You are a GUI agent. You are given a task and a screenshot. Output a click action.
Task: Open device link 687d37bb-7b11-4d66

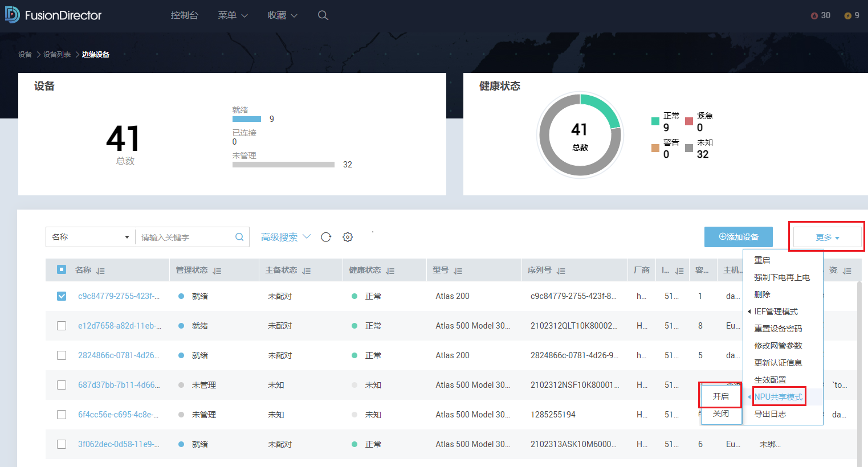pyautogui.click(x=119, y=385)
